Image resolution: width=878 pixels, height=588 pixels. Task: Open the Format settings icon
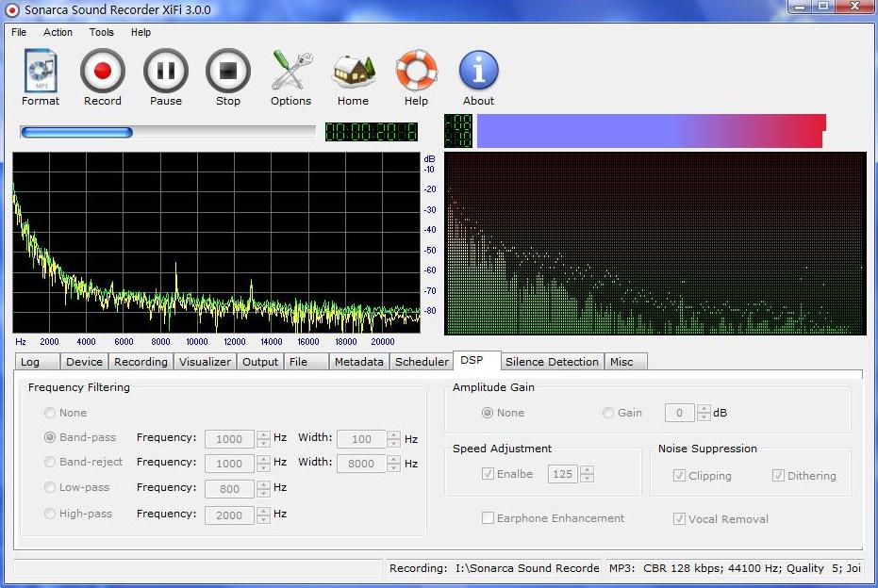(x=40, y=77)
